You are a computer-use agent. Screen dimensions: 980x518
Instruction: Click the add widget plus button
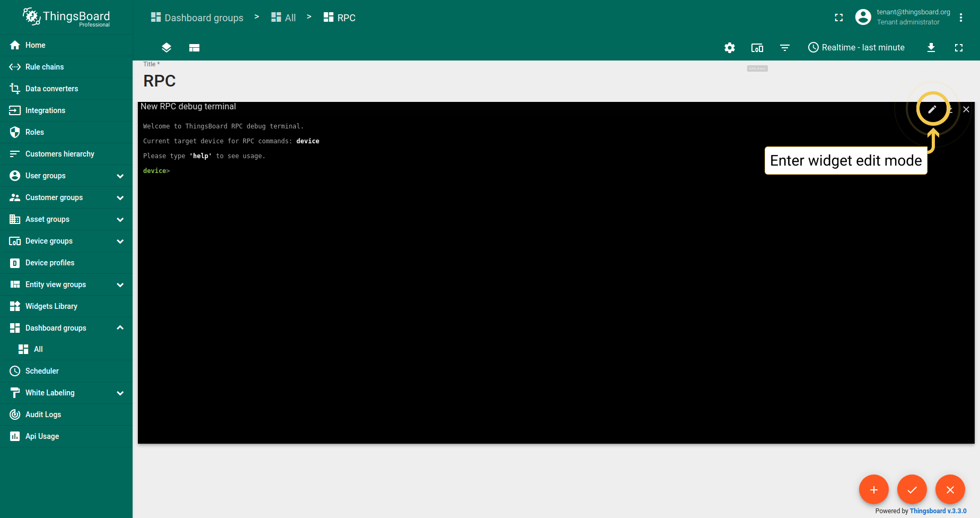874,489
